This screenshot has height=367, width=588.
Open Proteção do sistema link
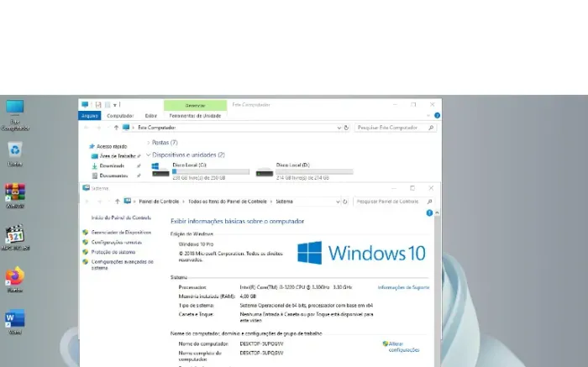[x=113, y=252]
